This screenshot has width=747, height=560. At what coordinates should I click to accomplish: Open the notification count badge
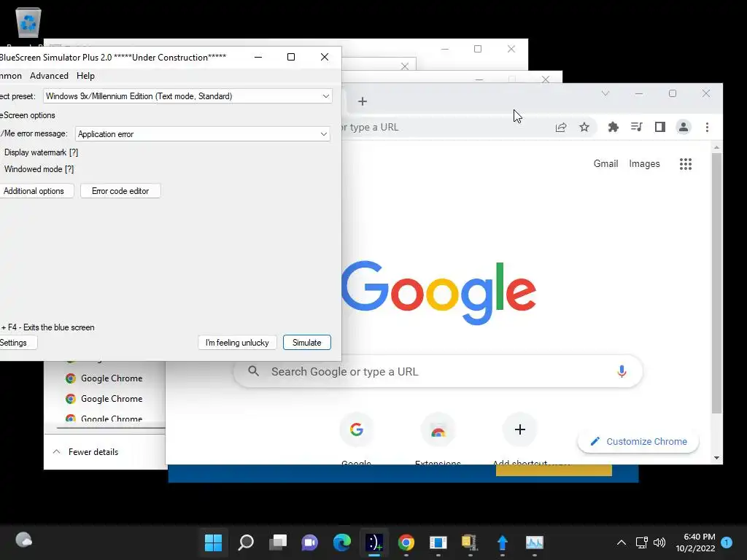(x=727, y=542)
